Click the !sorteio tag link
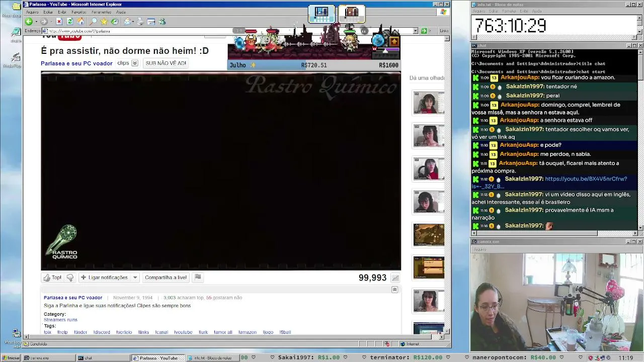 coord(124,332)
